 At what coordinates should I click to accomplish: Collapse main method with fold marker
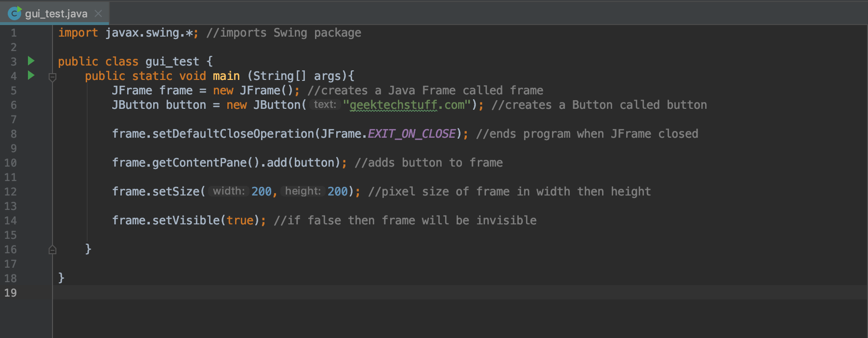53,77
